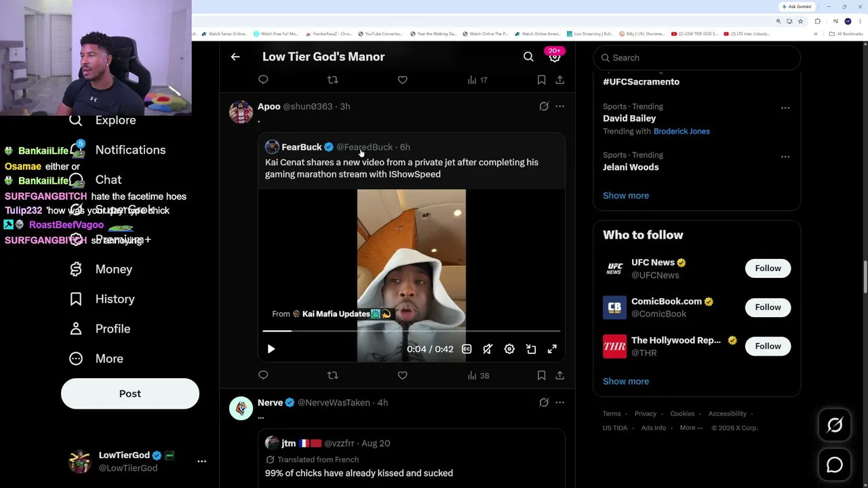Open History in the left sidebar
Screen dimensions: 868x488
coord(102,299)
